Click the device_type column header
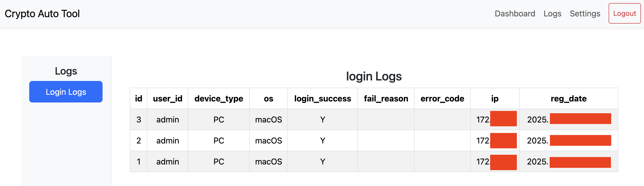Viewport: 644px width, 186px height. tap(218, 99)
